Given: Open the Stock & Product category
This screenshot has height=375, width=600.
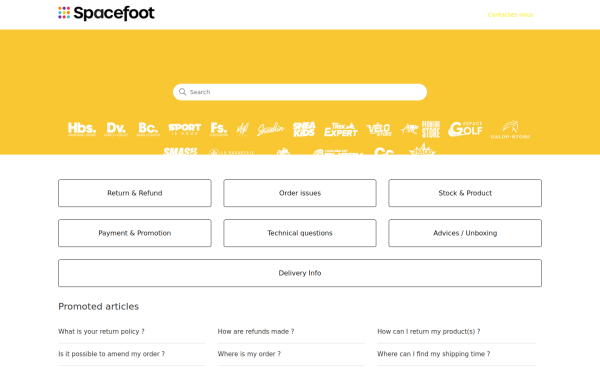Looking at the screenshot, I should 465,193.
